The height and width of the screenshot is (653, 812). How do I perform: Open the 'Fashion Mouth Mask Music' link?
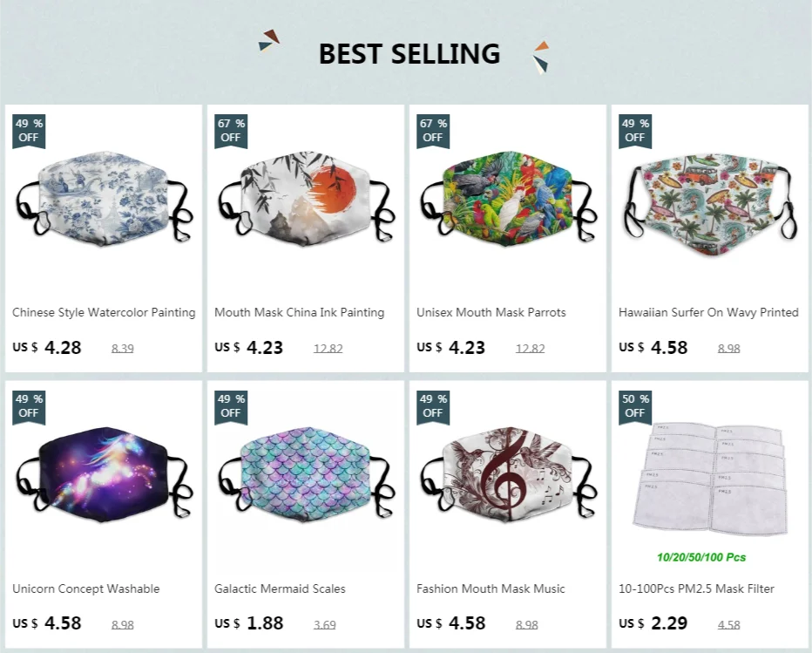pos(491,588)
